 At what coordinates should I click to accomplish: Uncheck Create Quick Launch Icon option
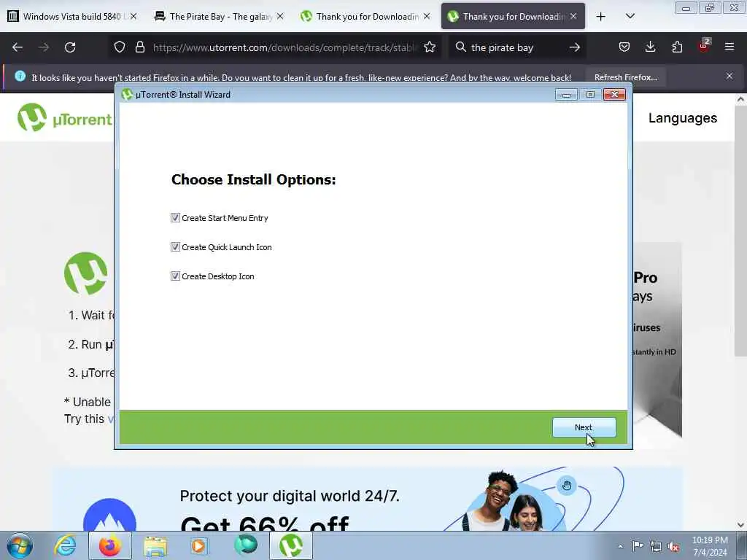[x=175, y=246]
